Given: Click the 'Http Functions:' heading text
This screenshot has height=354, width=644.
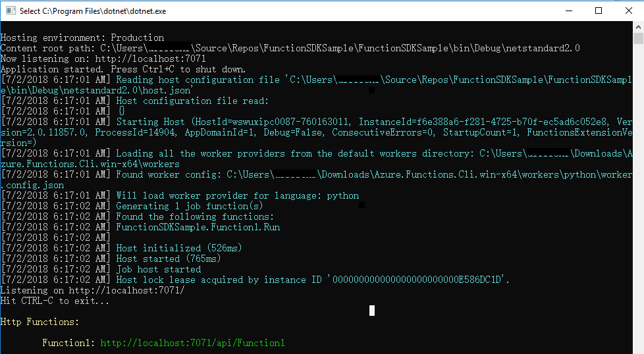Looking at the screenshot, I should coord(40,322).
